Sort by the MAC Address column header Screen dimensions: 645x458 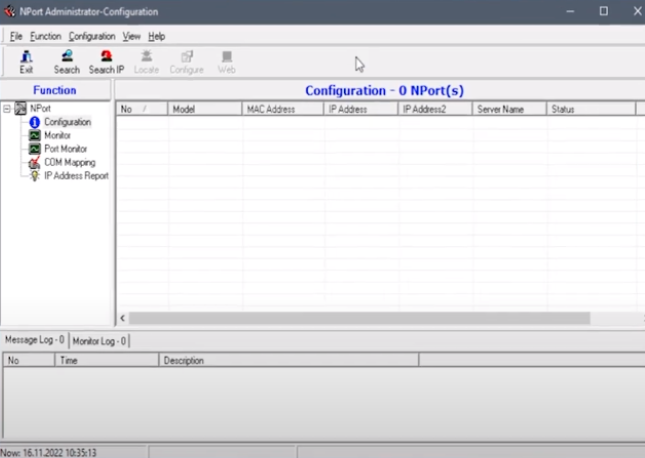coord(283,109)
